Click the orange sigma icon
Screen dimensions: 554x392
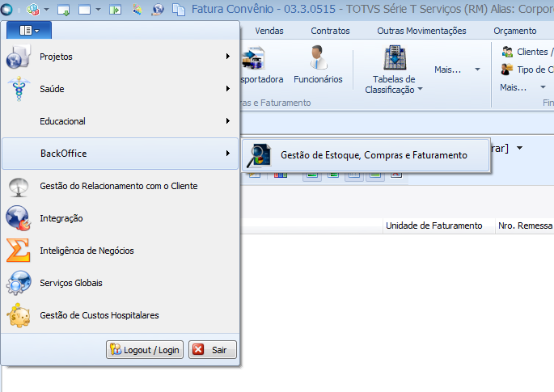tap(19, 251)
